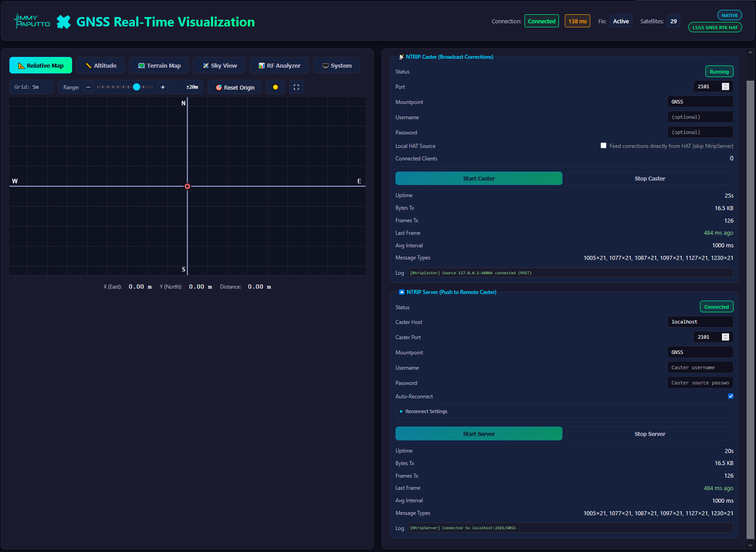Click the NATIVE badge in header
The image size is (756, 552).
point(730,15)
